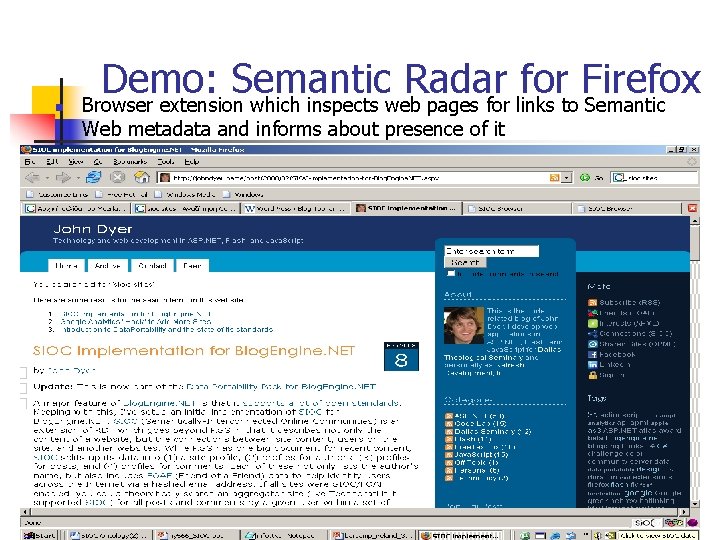Click the FOAF friends icon in Meta
720x540 pixels.
coord(592,313)
